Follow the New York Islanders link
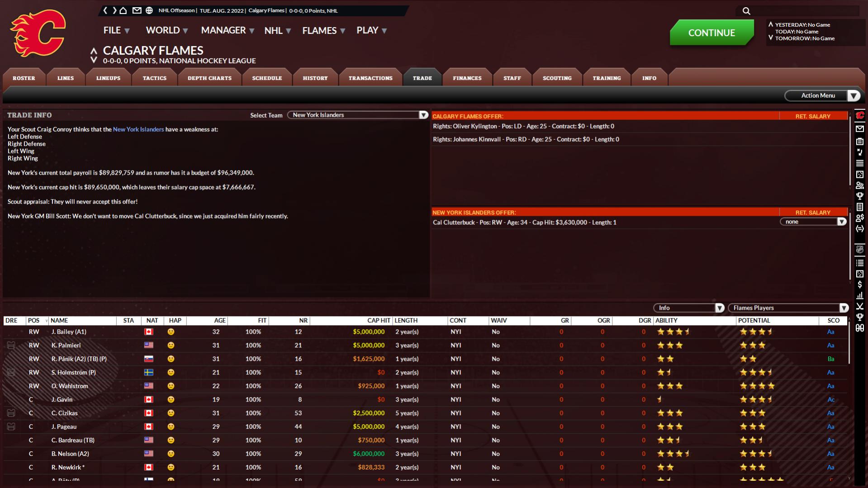 coord(138,129)
